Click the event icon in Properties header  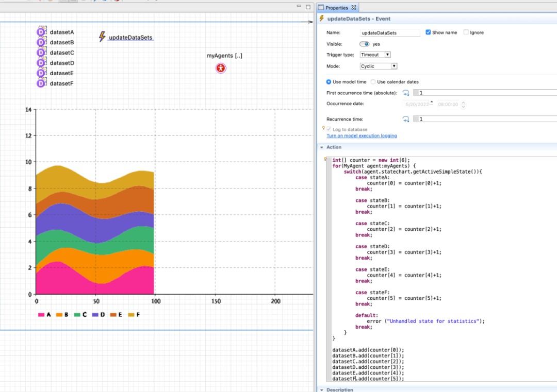(x=322, y=19)
